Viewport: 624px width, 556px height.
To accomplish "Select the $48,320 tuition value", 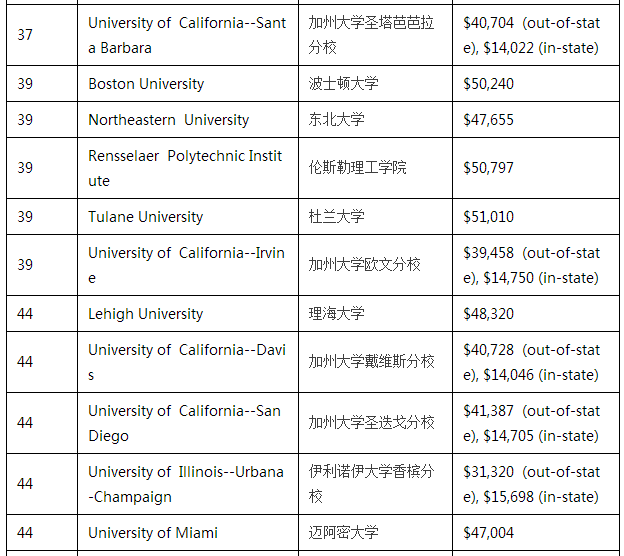I will pos(489,314).
